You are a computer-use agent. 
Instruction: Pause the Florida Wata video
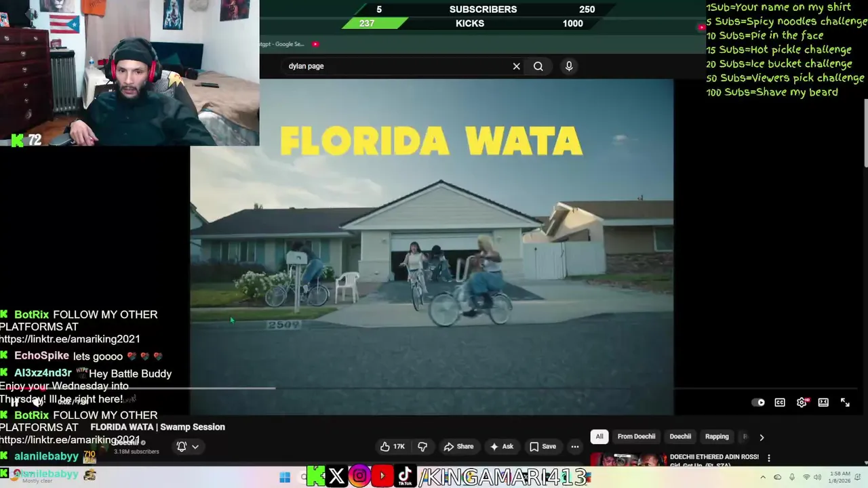click(15, 402)
